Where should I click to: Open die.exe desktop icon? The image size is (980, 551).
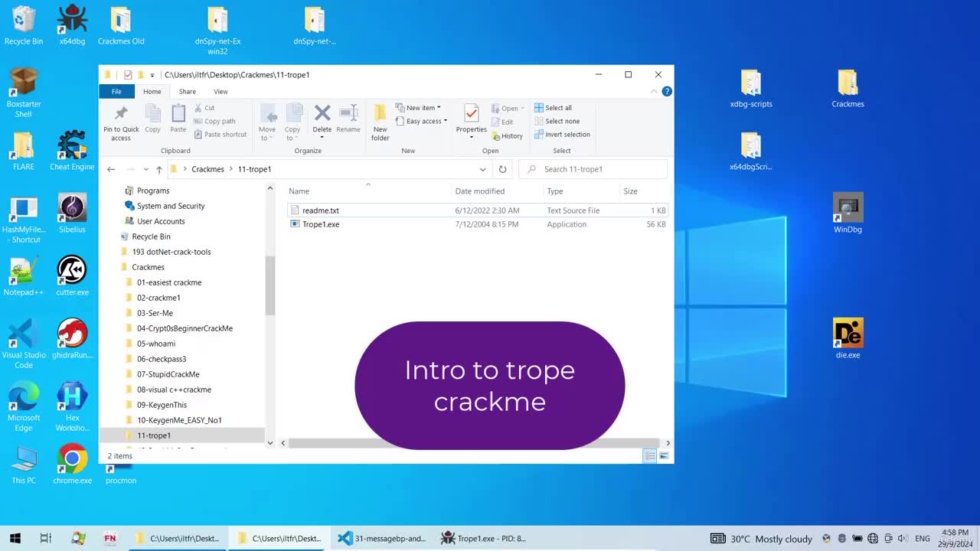(x=848, y=338)
